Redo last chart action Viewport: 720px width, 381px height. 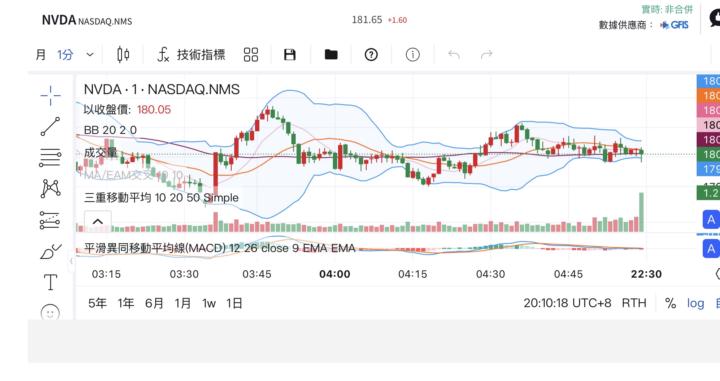pyautogui.click(x=486, y=55)
